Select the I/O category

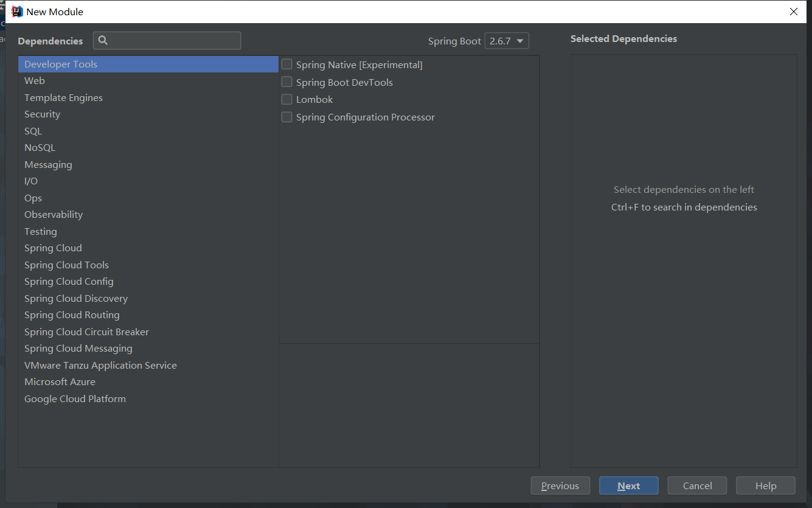148,181
